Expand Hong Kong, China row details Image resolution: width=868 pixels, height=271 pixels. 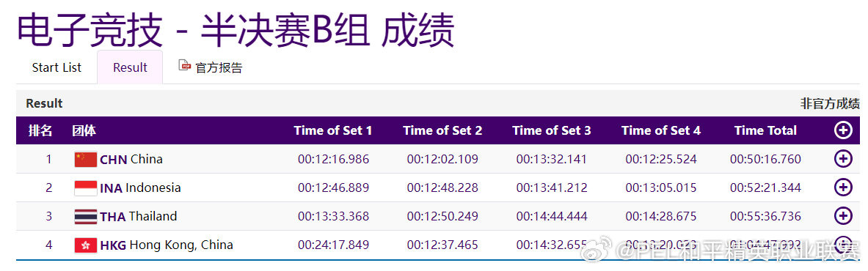pyautogui.click(x=842, y=245)
